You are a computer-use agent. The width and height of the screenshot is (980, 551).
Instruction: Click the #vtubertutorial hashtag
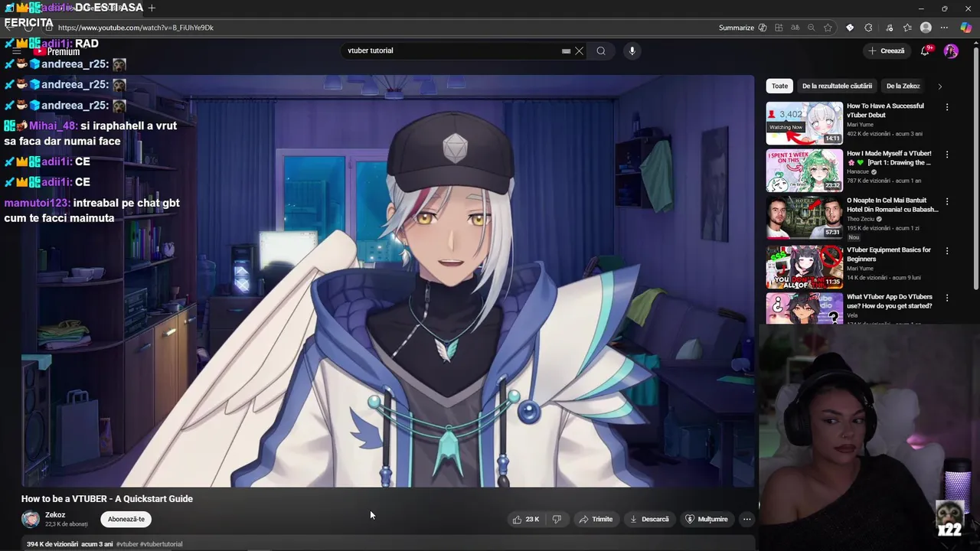162,544
